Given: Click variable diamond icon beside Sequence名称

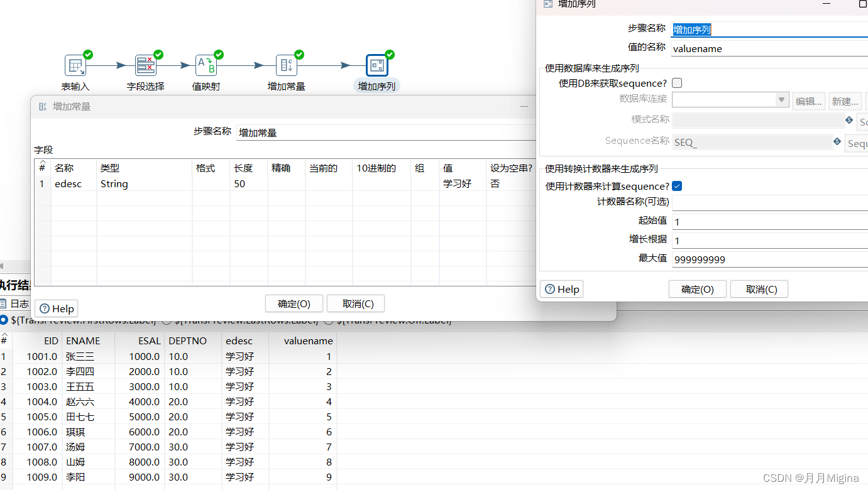Looking at the screenshot, I should tap(837, 142).
